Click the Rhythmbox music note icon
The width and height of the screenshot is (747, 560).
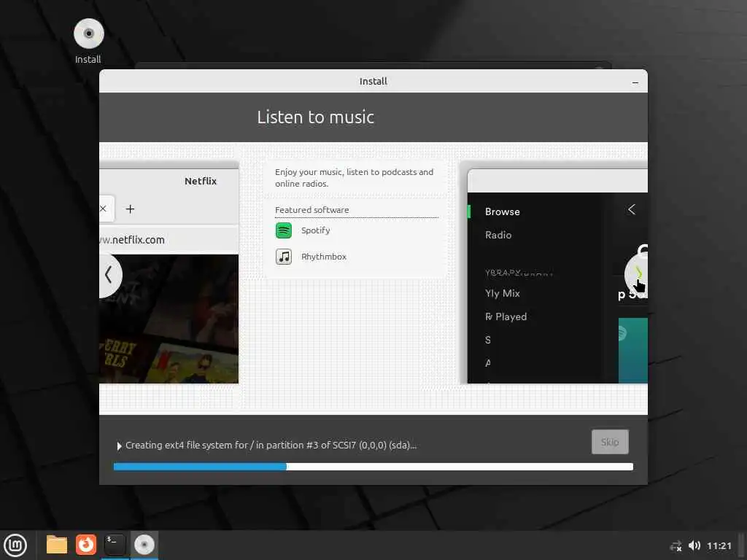[284, 257]
